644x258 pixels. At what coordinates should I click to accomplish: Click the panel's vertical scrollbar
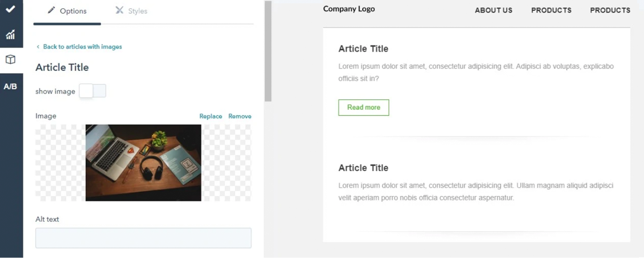[268, 51]
